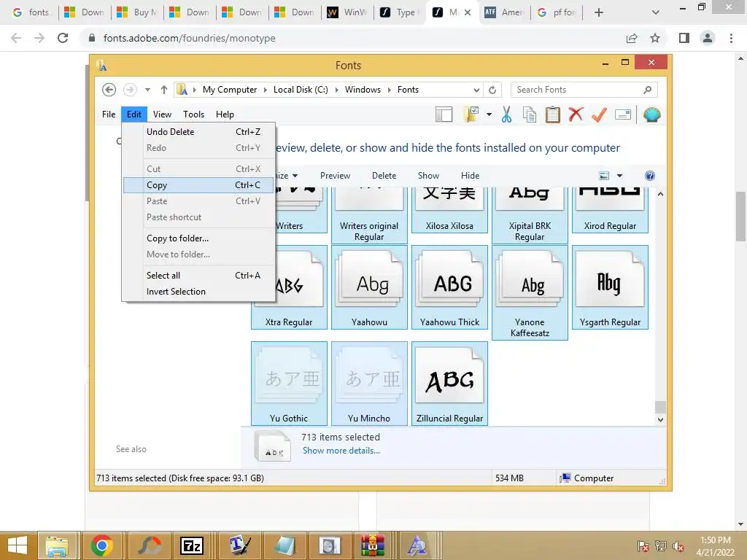Bookmark this page with star icon
747x560 pixels.
(655, 38)
